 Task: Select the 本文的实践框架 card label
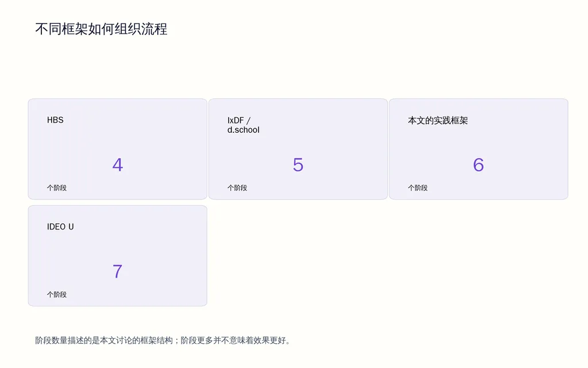pyautogui.click(x=438, y=121)
